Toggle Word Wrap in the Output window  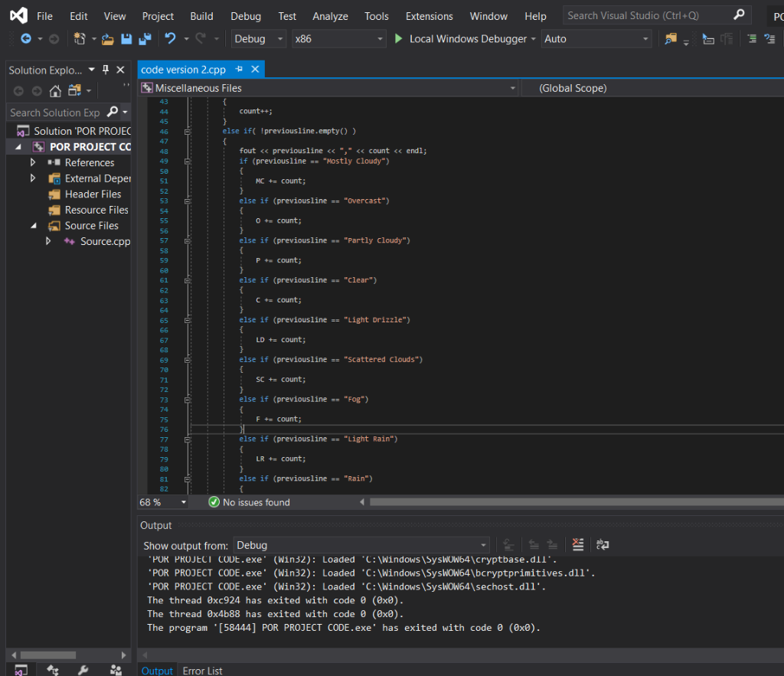[603, 544]
